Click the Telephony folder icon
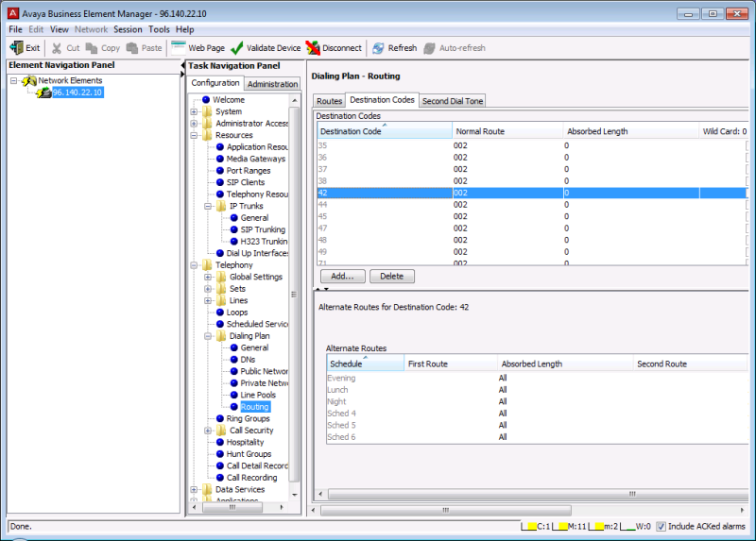 click(207, 265)
